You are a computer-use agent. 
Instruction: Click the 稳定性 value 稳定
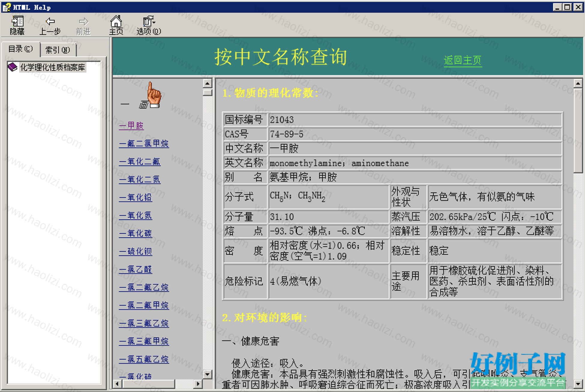tap(439, 250)
